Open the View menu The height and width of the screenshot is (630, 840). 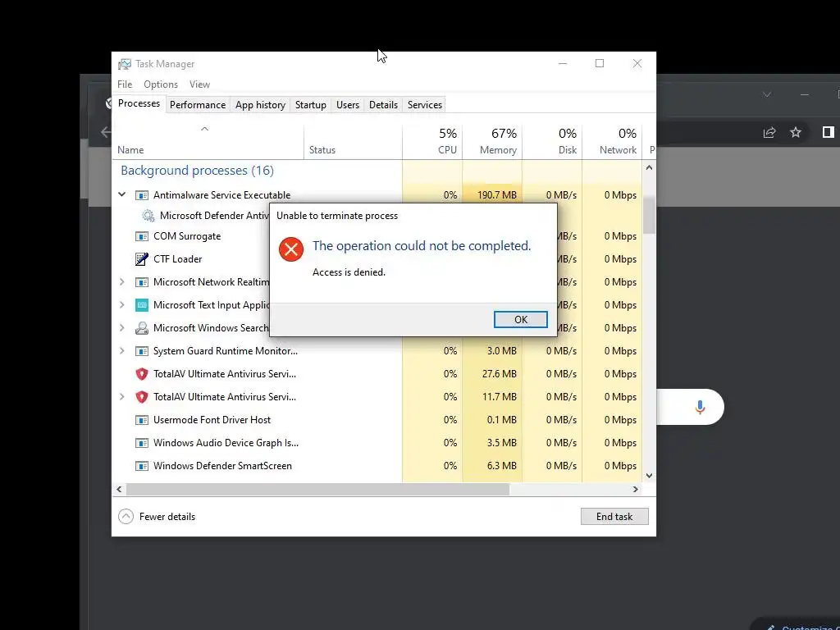point(199,84)
